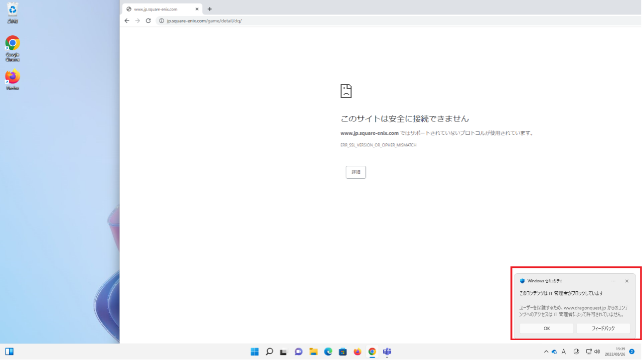
Task: Click the 詳細 details button
Action: (x=356, y=172)
